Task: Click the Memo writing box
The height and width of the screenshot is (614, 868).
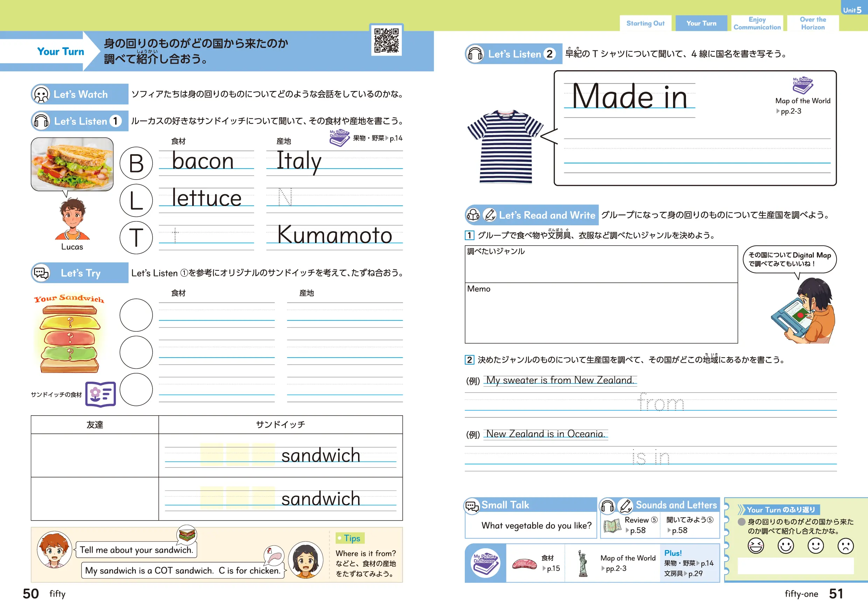Action: (601, 314)
